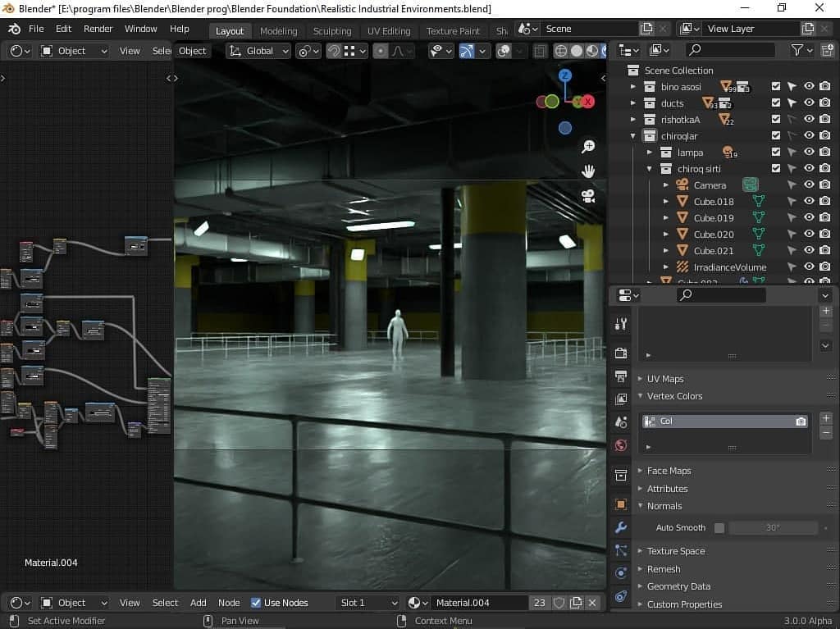Image resolution: width=840 pixels, height=629 pixels.
Task: Open the Window menu
Action: (141, 29)
